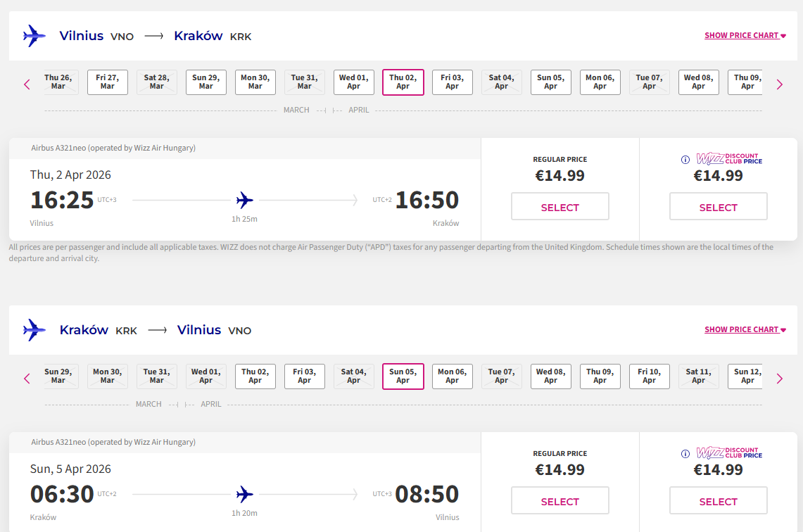
Task: Expand the outbound flight price chart
Action: tap(745, 35)
